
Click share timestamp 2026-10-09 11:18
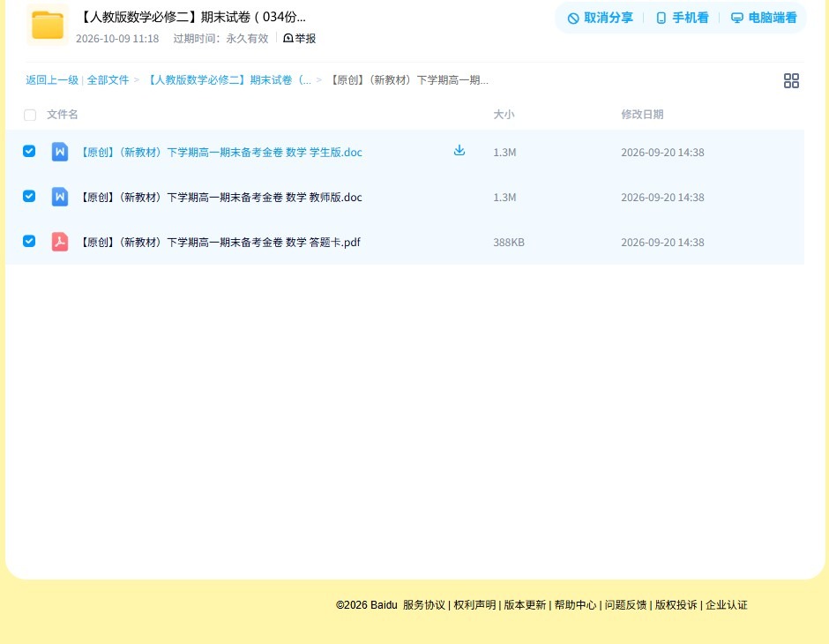[117, 39]
